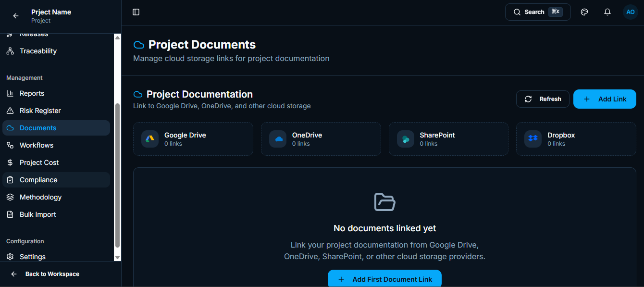644x287 pixels.
Task: Click the Add Link button
Action: (605, 99)
